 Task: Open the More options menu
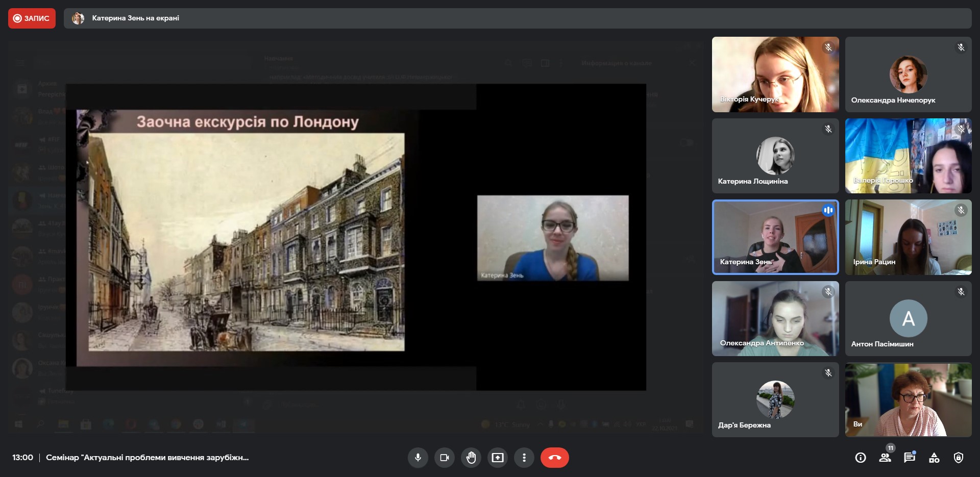[524, 458]
